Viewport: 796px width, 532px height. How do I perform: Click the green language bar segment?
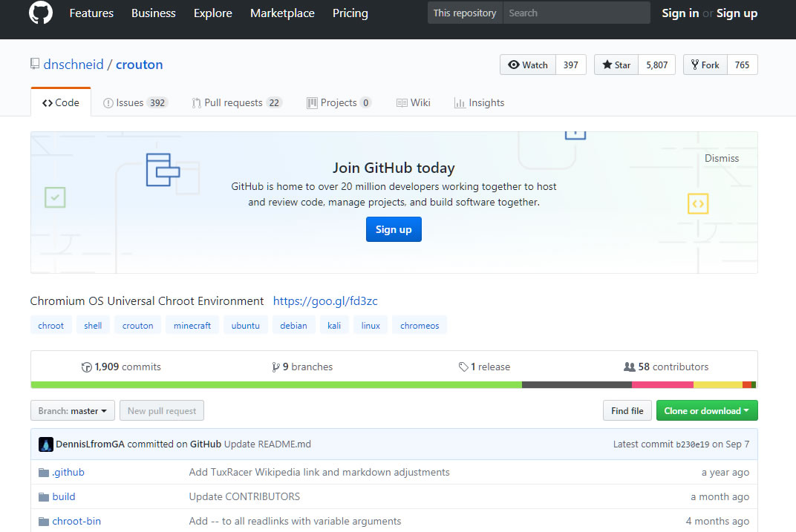coord(276,385)
